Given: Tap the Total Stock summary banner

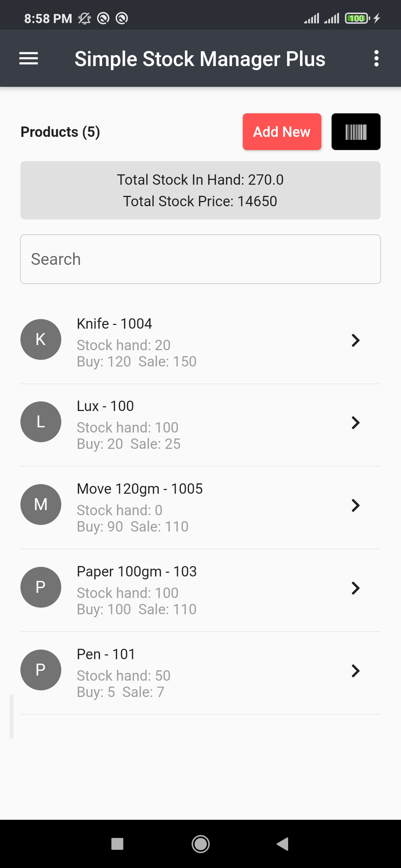Looking at the screenshot, I should point(200,190).
